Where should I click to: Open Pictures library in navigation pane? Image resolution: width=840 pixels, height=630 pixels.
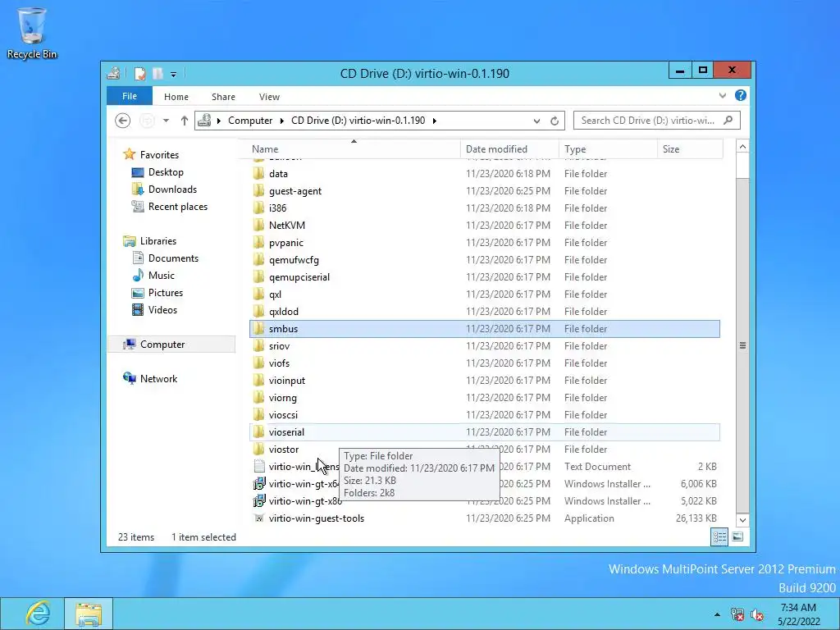tap(166, 293)
